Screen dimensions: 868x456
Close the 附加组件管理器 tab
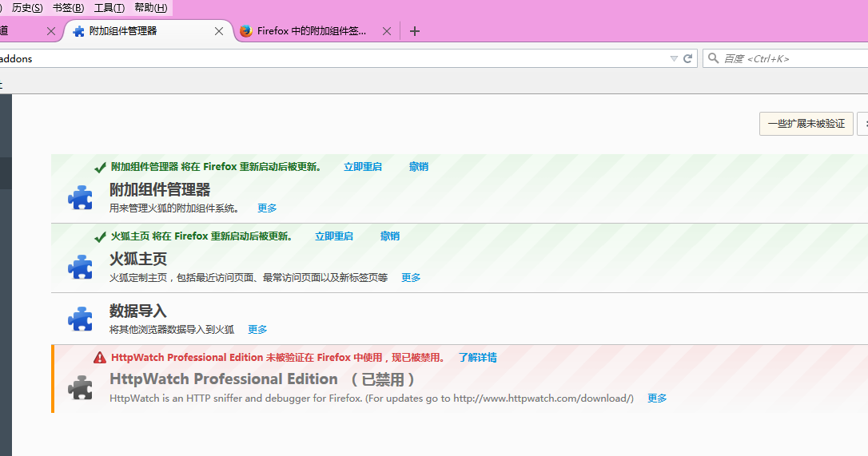tap(219, 31)
